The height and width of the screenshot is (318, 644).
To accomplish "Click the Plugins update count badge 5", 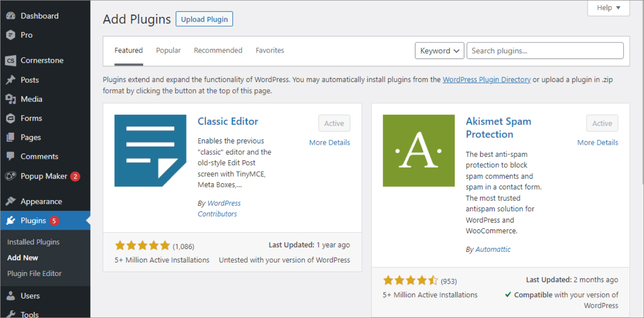I will tap(54, 221).
